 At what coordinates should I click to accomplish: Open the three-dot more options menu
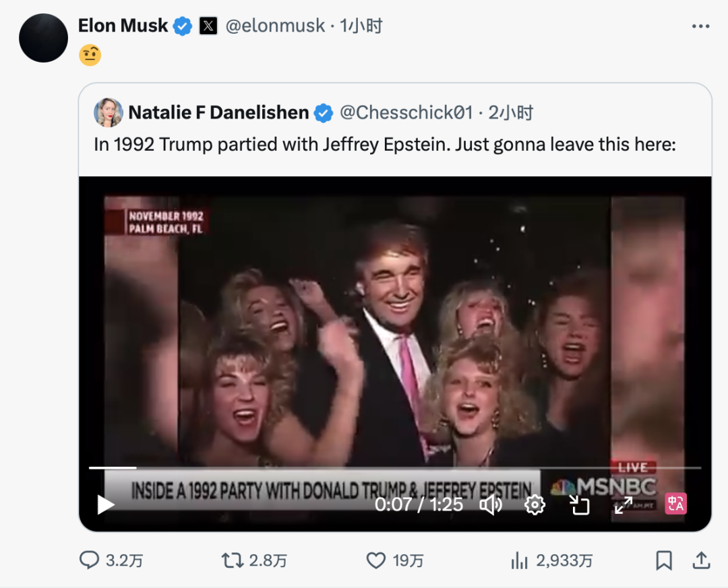(701, 26)
